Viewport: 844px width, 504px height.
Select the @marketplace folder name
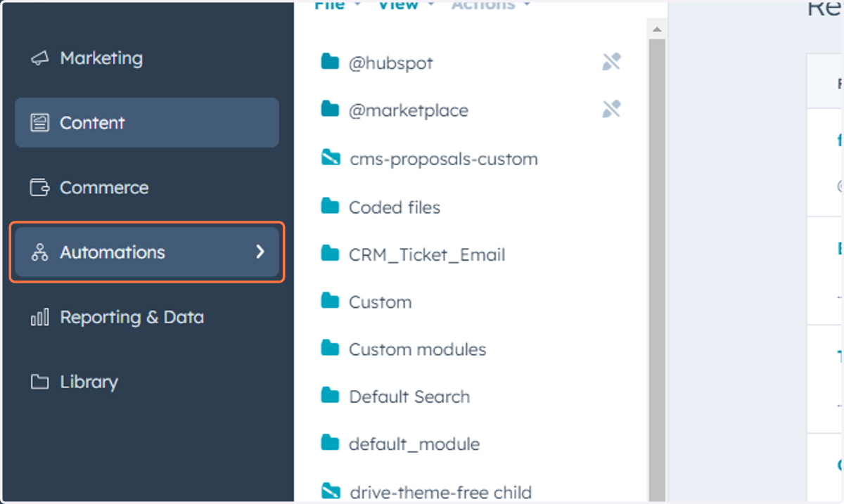409,110
